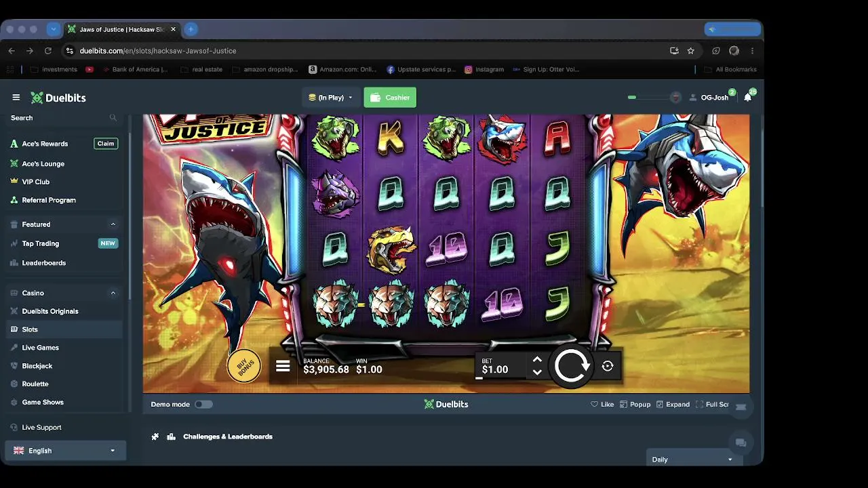Bookmark this page with the star icon
The image size is (868, 488).
pyautogui.click(x=691, y=51)
